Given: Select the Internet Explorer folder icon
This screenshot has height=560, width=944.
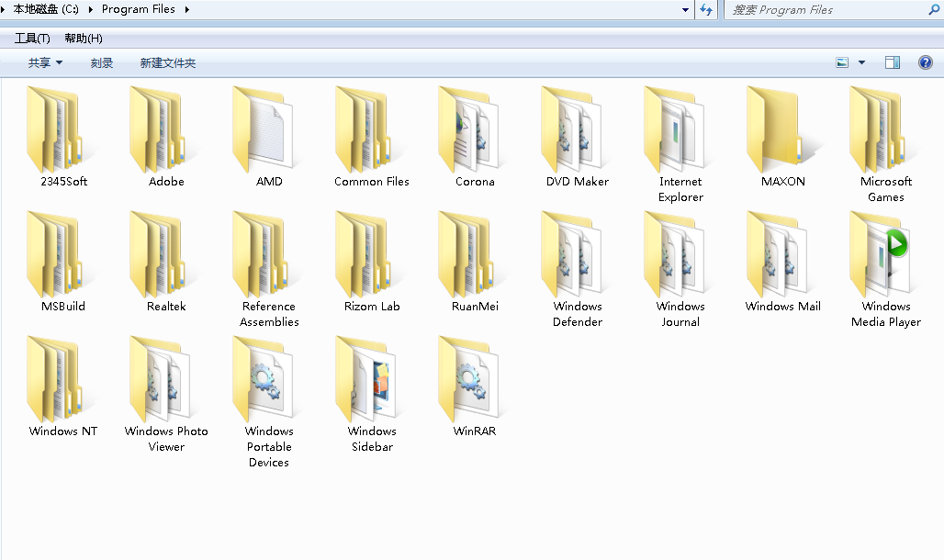Looking at the screenshot, I should (x=674, y=129).
